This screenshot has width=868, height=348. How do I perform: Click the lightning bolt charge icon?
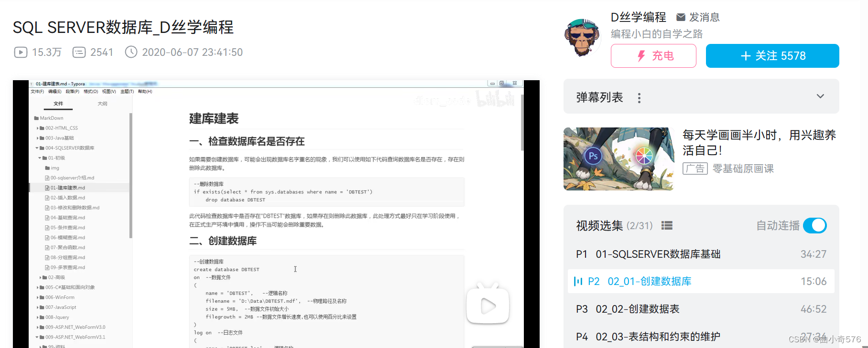click(x=641, y=56)
